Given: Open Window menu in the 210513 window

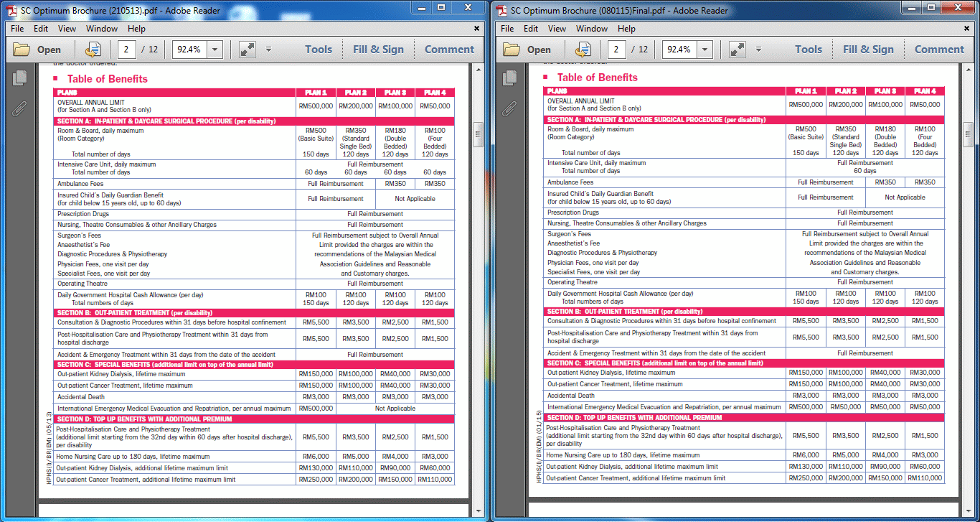Looking at the screenshot, I should click(102, 29).
